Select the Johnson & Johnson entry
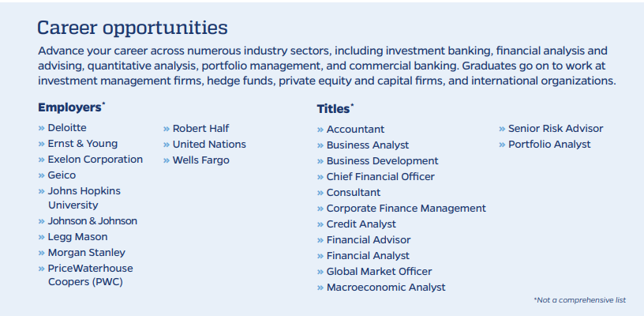Viewport: 644px width, 316px height. (x=92, y=220)
